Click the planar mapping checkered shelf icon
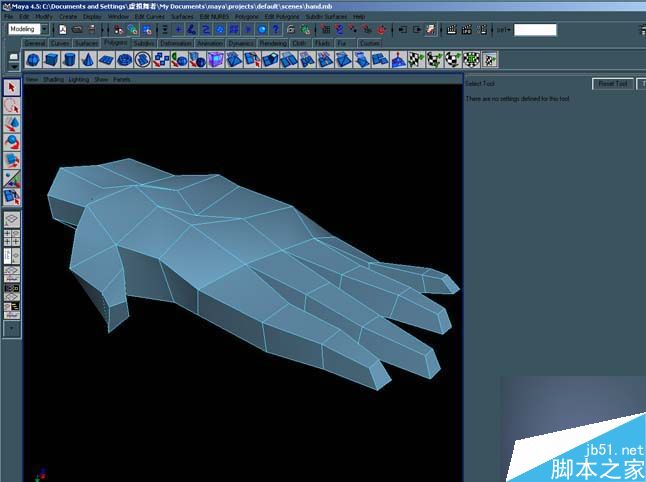This screenshot has height=482, width=646. point(416,59)
